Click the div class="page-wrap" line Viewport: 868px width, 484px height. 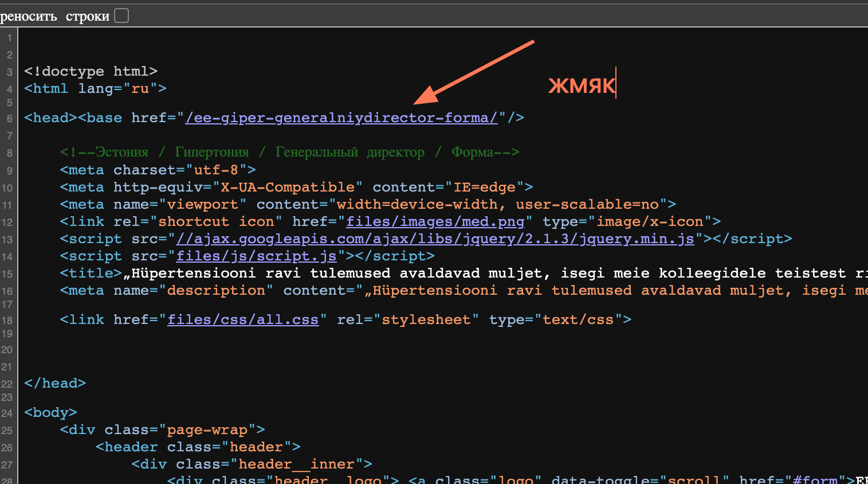pyautogui.click(x=163, y=430)
